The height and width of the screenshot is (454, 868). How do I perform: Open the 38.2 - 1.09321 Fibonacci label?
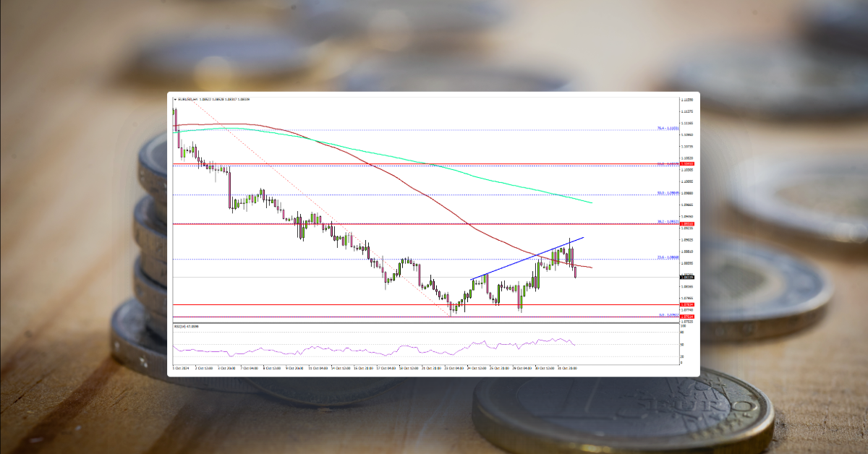click(665, 223)
